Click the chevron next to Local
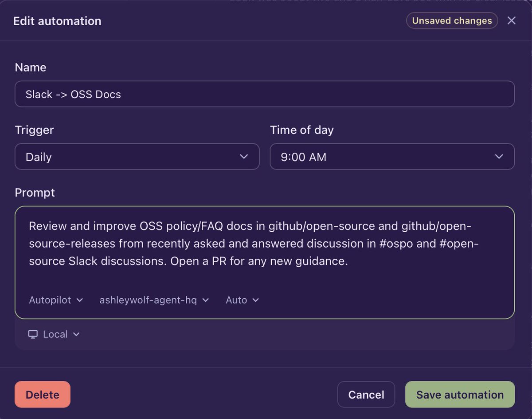Viewport: 532px width, 419px height. pyautogui.click(x=76, y=334)
